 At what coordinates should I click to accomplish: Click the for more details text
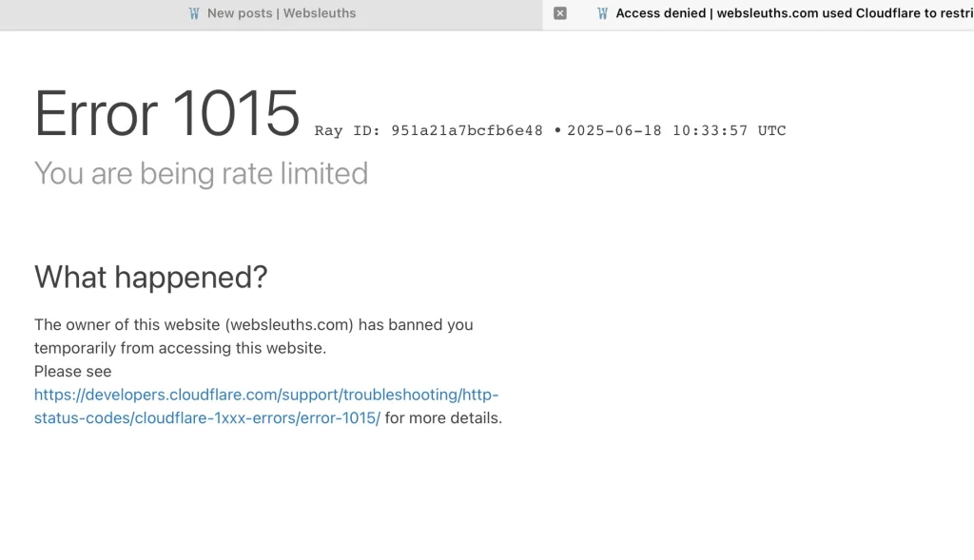click(443, 418)
